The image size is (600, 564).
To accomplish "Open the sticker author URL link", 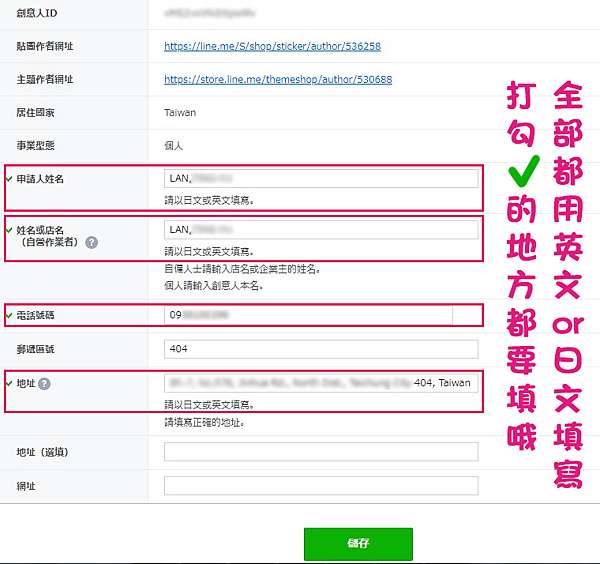I will click(272, 46).
